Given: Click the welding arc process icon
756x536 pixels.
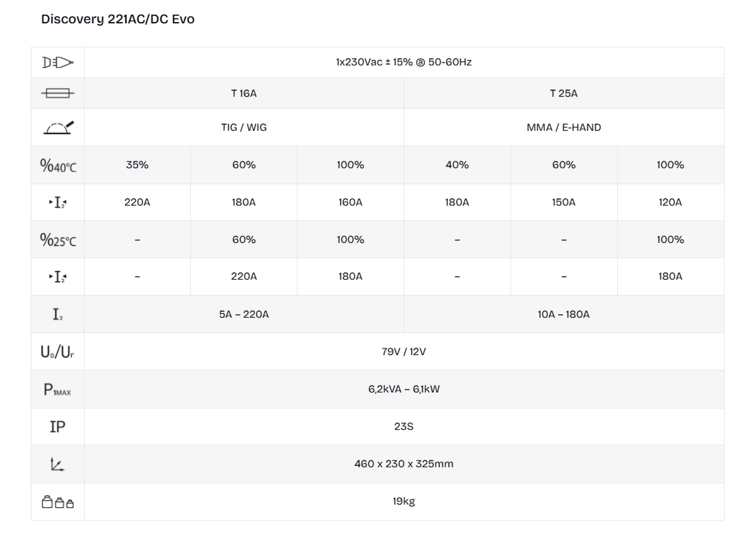Looking at the screenshot, I should point(58,127).
